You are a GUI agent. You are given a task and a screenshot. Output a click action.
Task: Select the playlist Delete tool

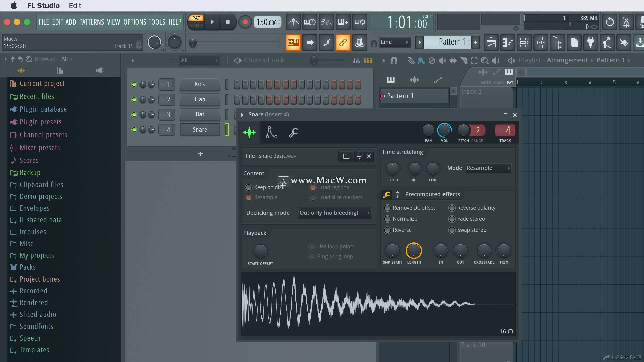tap(432, 60)
